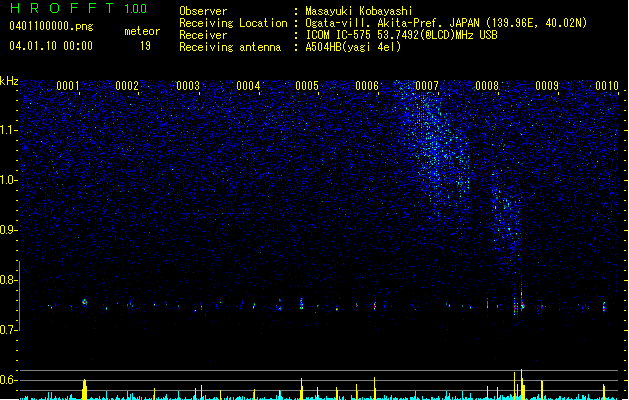Click the tallest yellow power spike between 0008 and 0009
This screenshot has width=629, height=400.
pyautogui.click(x=521, y=384)
